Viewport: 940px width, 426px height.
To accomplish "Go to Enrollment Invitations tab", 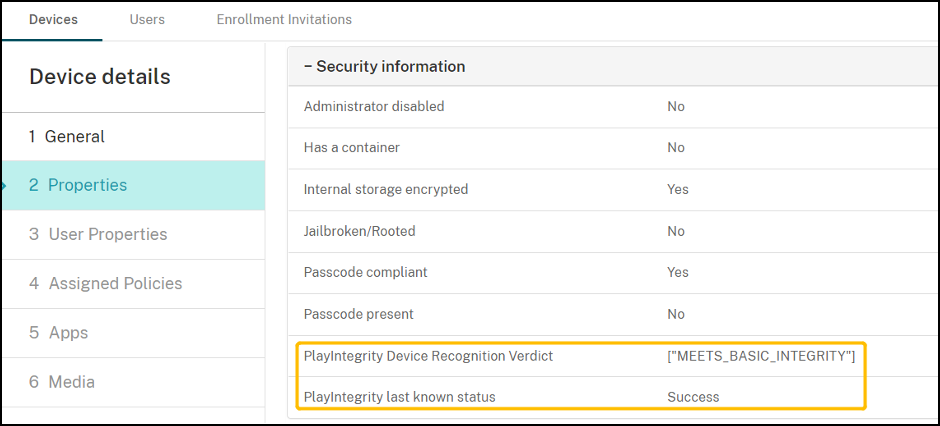I will [284, 19].
